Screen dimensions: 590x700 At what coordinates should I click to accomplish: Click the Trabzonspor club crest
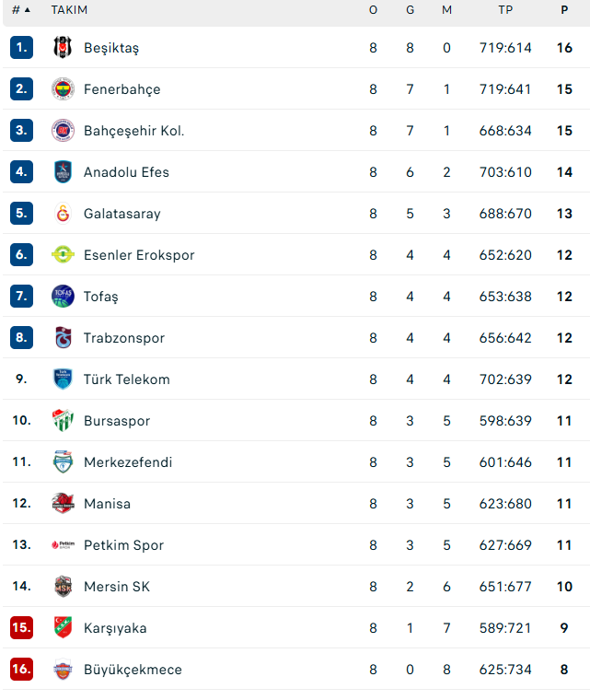coord(63,338)
